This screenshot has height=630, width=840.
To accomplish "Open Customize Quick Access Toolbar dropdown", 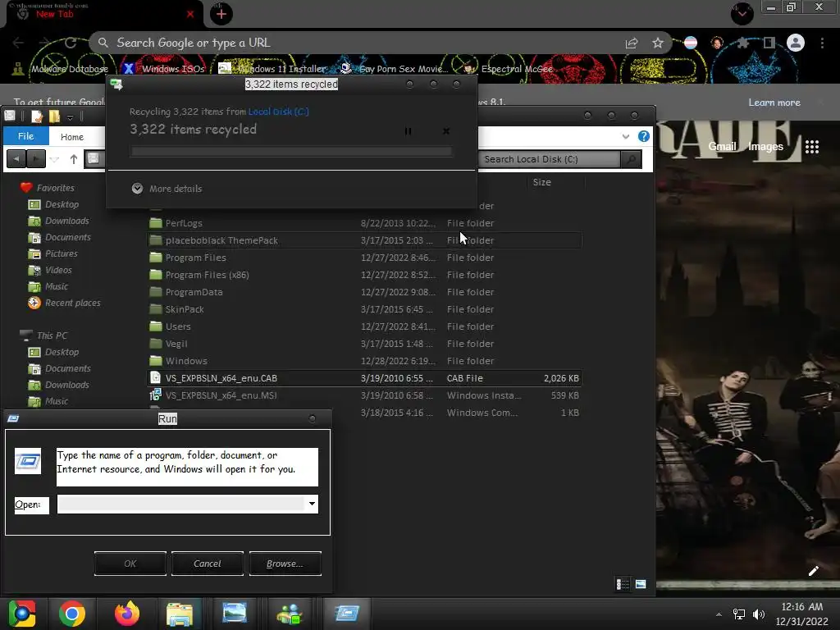I will (x=71, y=116).
